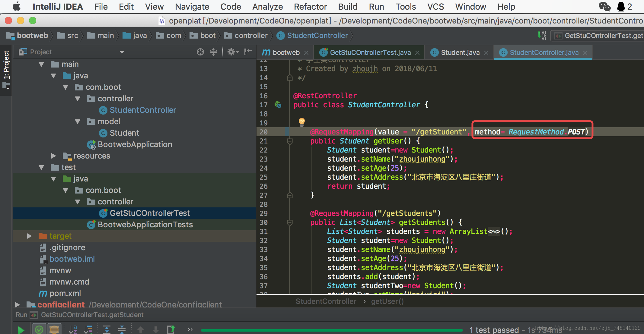The height and width of the screenshot is (334, 644).
Task: Fold the getUser method at line 21
Action: tap(290, 141)
